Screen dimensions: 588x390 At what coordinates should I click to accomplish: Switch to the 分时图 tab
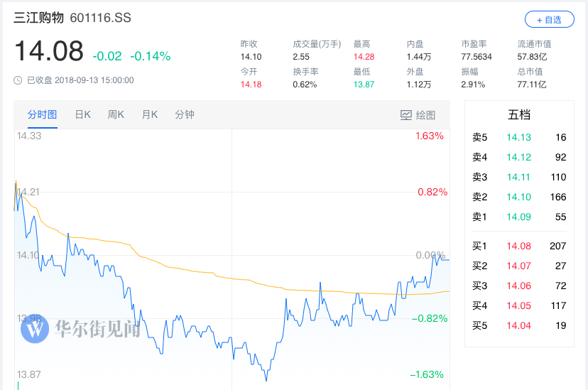tap(43, 114)
